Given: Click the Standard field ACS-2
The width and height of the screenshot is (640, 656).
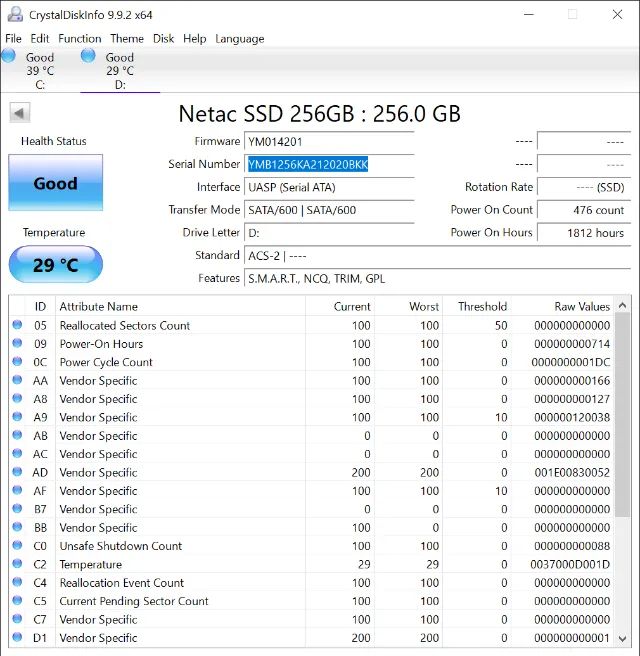Looking at the screenshot, I should pyautogui.click(x=438, y=255).
